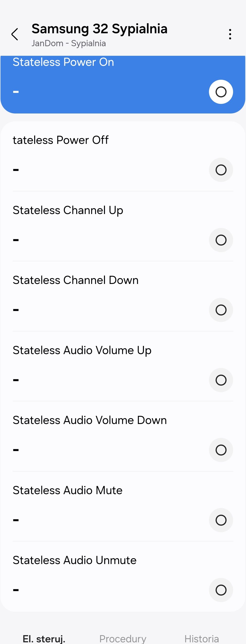
Task: Tap the Stateless Audio Unmute circle button
Action: (x=221, y=590)
